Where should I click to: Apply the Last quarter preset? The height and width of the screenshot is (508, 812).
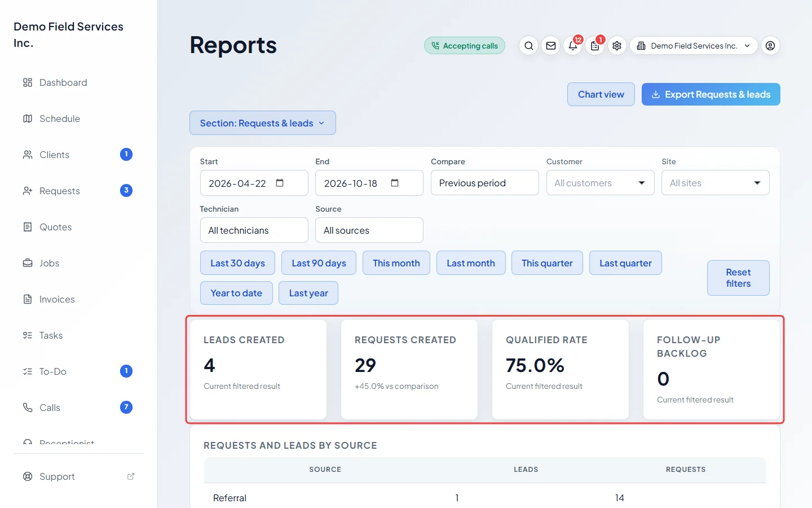pos(625,263)
